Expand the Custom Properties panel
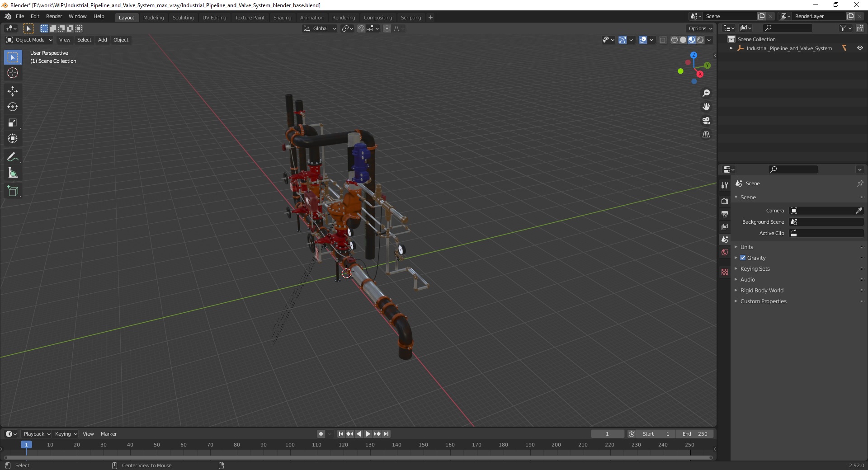The width and height of the screenshot is (868, 470). point(763,301)
